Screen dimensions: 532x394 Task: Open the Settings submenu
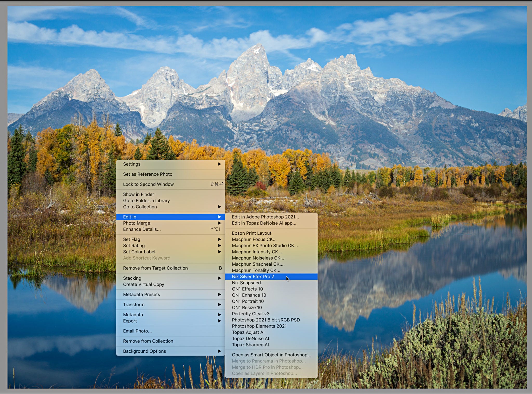pyautogui.click(x=171, y=164)
